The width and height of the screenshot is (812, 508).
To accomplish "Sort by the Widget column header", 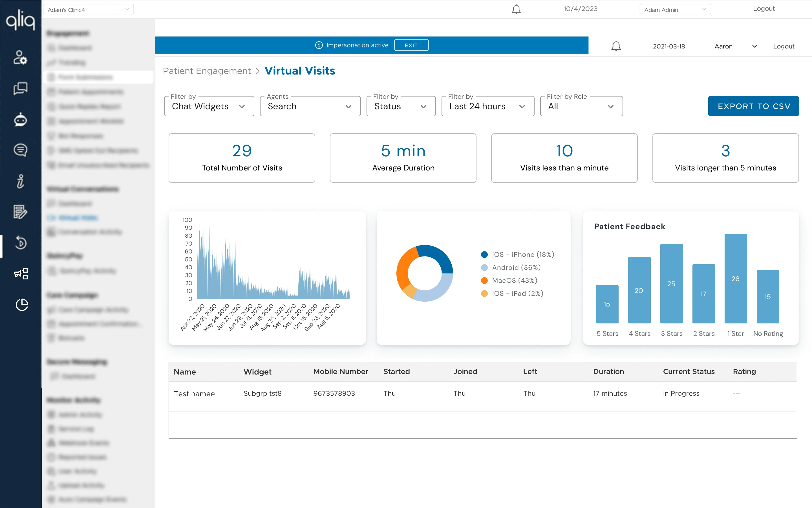I will (x=257, y=372).
